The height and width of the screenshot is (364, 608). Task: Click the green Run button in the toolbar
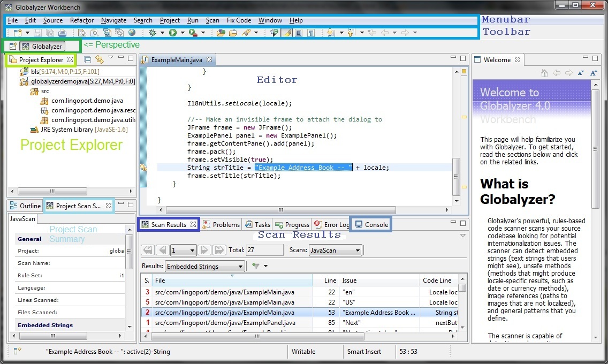(x=173, y=33)
